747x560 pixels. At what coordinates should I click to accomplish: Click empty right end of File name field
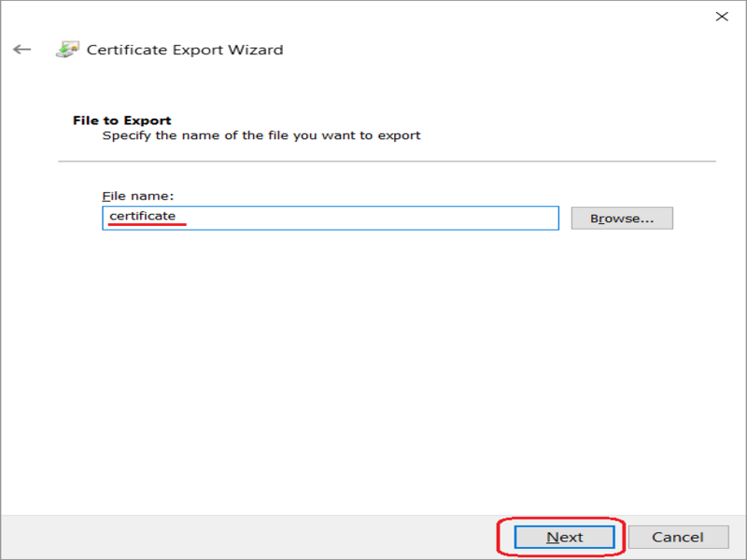[467, 217]
